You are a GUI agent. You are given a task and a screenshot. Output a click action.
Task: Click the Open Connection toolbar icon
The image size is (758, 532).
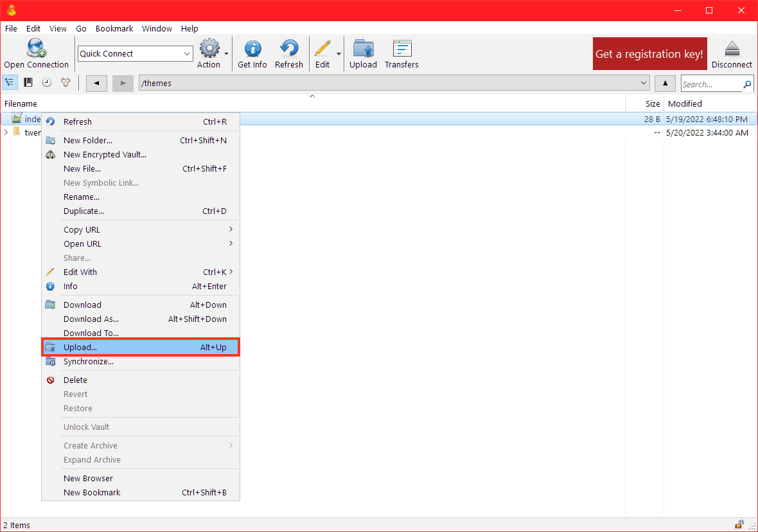coord(36,49)
